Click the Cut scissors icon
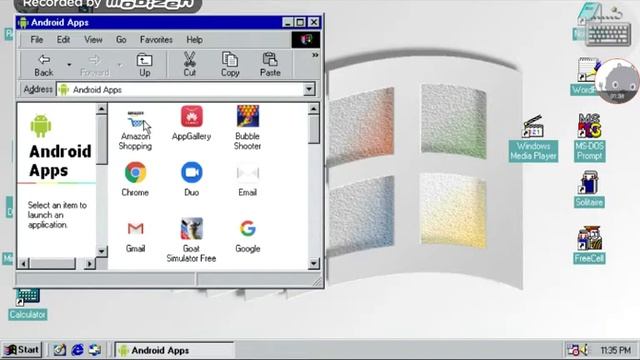The width and height of the screenshot is (640, 360). click(x=189, y=65)
